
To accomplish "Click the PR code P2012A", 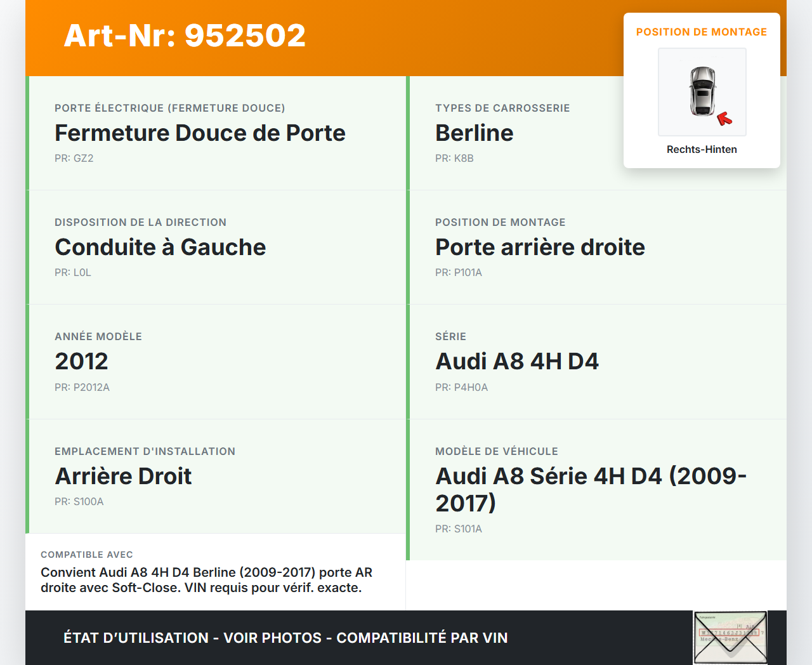I will coord(82,387).
